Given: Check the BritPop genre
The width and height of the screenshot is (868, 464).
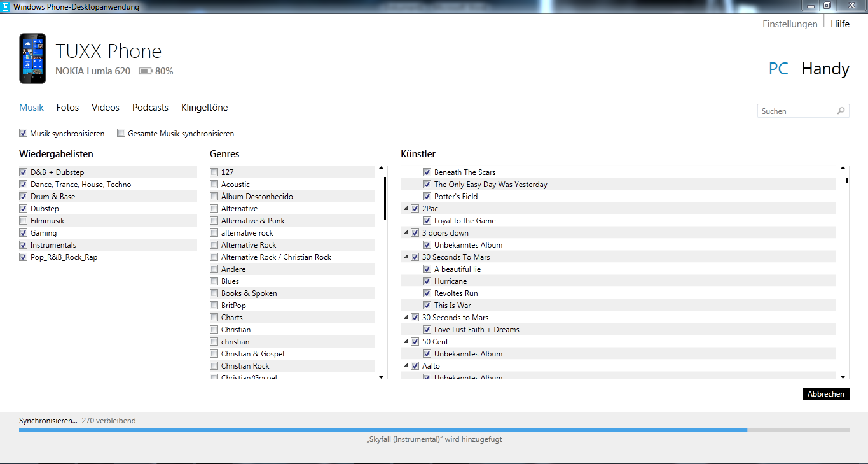Looking at the screenshot, I should [214, 306].
